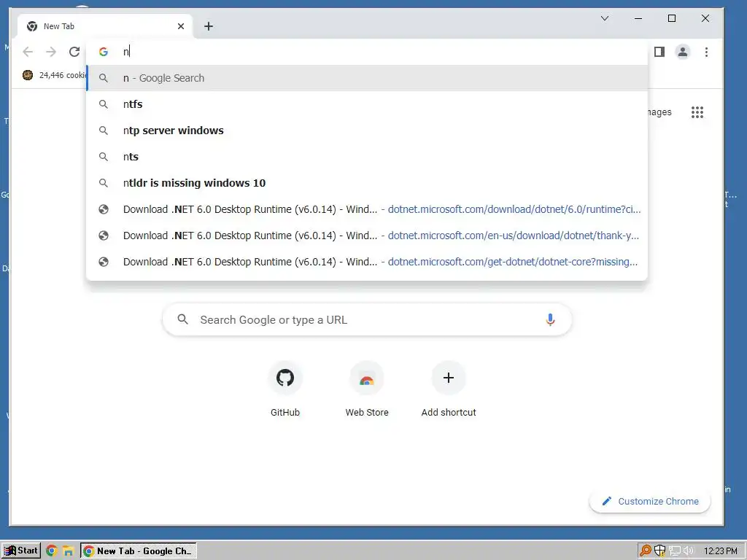Open the Chrome three-dot menu
The width and height of the screenshot is (747, 560).
(x=706, y=52)
